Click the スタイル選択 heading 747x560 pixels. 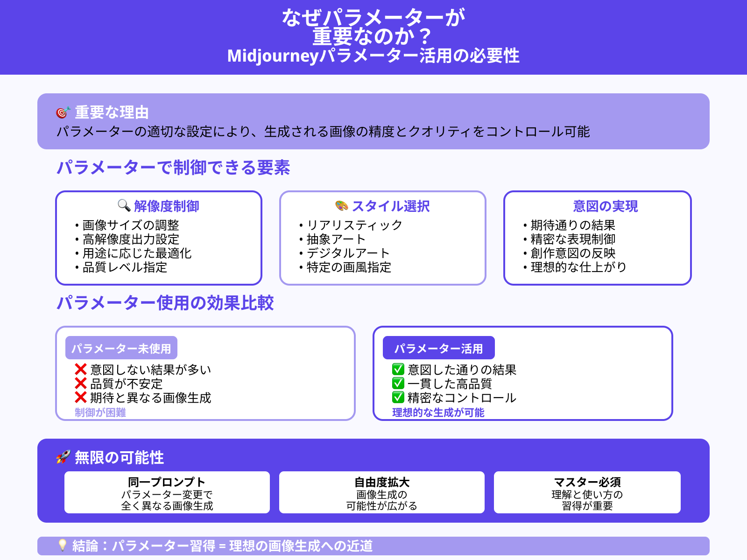[x=391, y=206]
